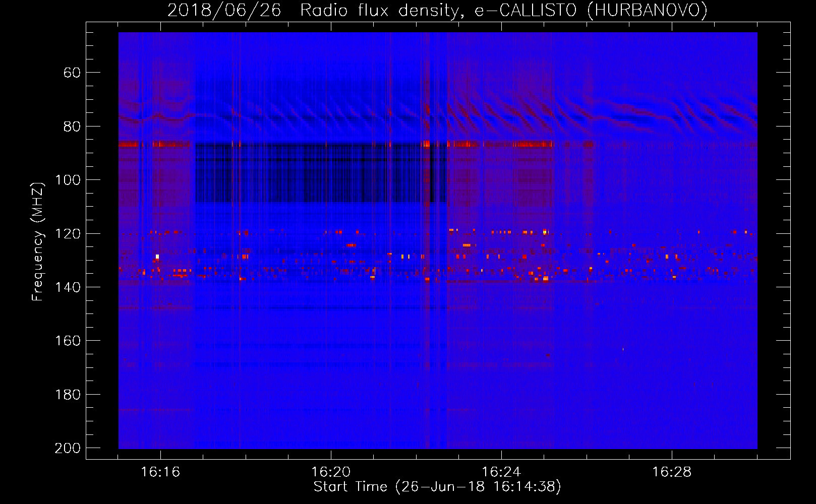
Task: Click the 16:28 time tick label
Action: (x=672, y=472)
